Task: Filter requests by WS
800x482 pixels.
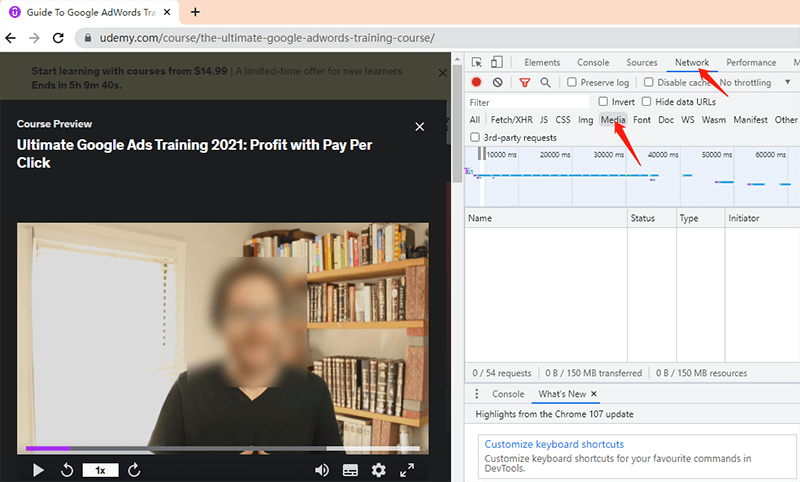Action: (x=688, y=120)
